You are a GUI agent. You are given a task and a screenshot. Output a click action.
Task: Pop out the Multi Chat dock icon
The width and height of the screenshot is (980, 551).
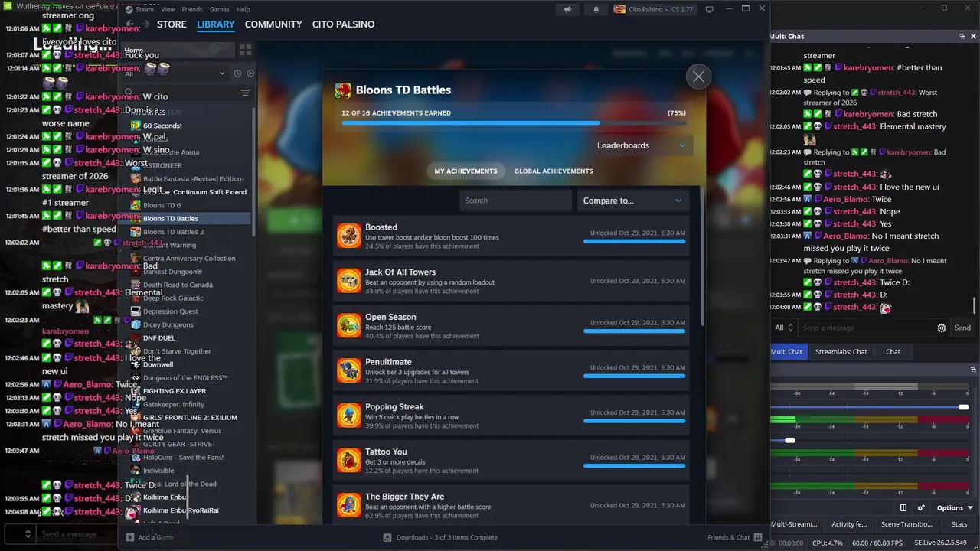point(962,36)
